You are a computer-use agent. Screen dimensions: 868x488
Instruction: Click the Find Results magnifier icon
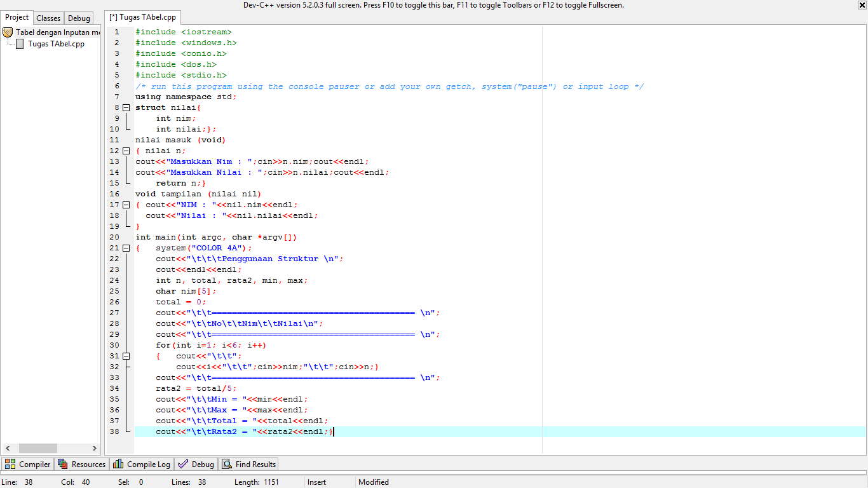click(227, 464)
